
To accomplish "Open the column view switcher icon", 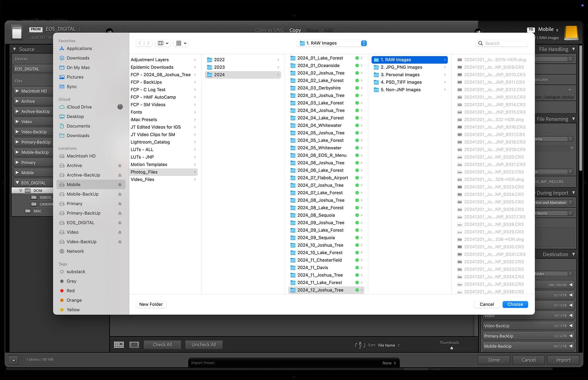I will [163, 43].
